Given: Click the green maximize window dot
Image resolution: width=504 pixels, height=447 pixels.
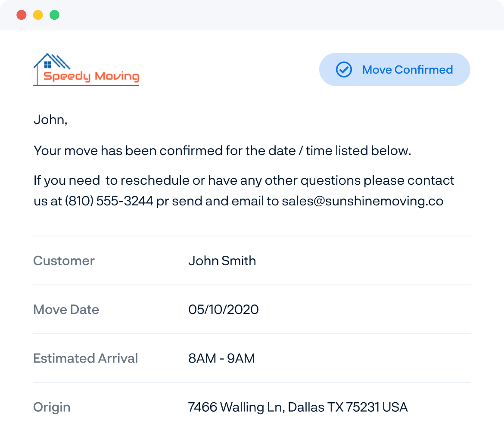Looking at the screenshot, I should point(55,15).
